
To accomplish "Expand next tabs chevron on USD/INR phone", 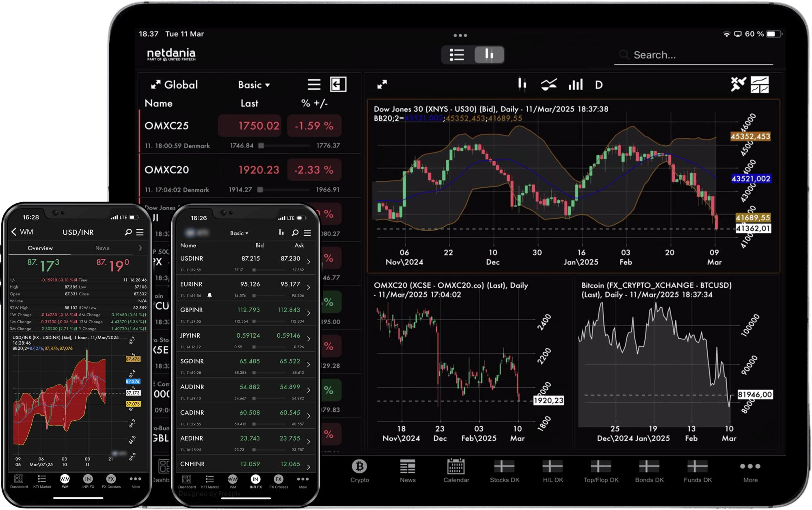I will (140, 248).
